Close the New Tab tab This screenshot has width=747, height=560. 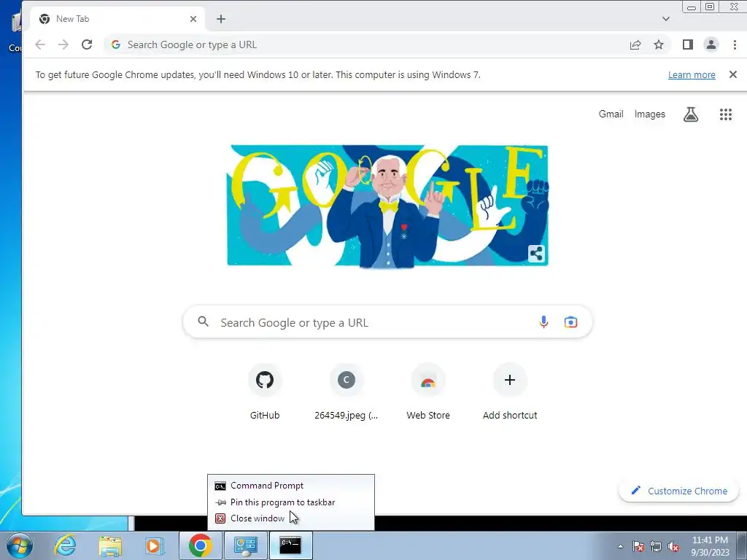[x=193, y=19]
